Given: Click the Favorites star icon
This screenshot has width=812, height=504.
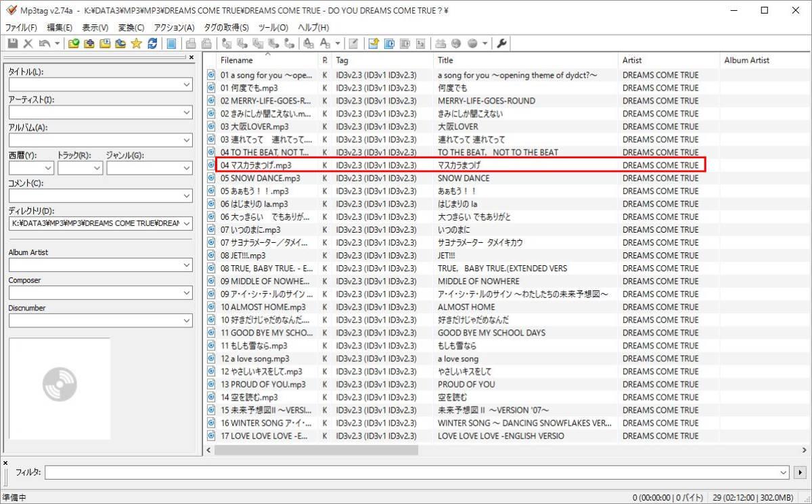Looking at the screenshot, I should click(136, 43).
